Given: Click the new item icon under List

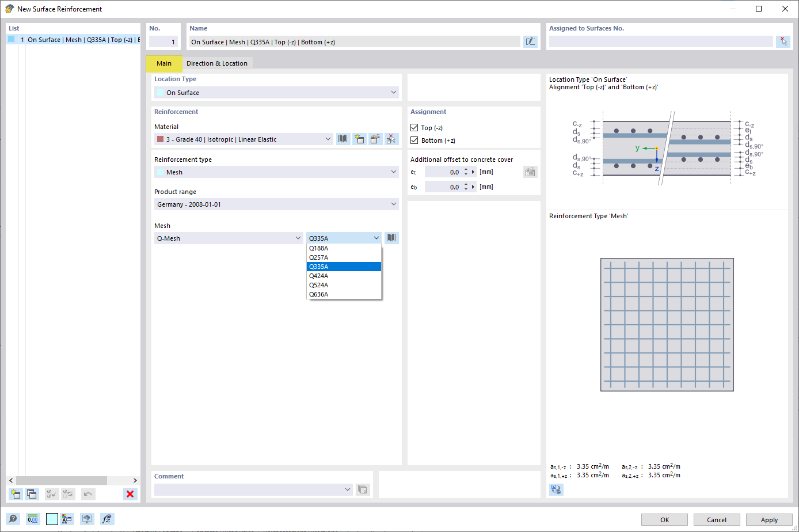Looking at the screenshot, I should pyautogui.click(x=16, y=494).
